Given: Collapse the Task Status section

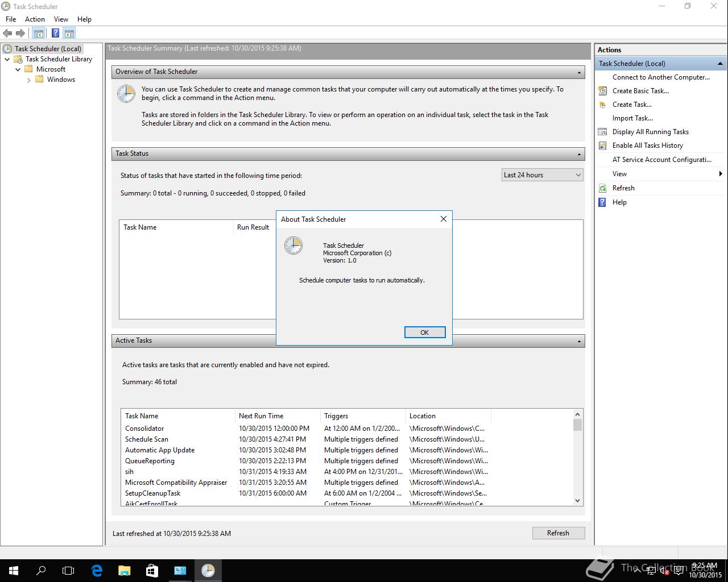Looking at the screenshot, I should point(579,154).
